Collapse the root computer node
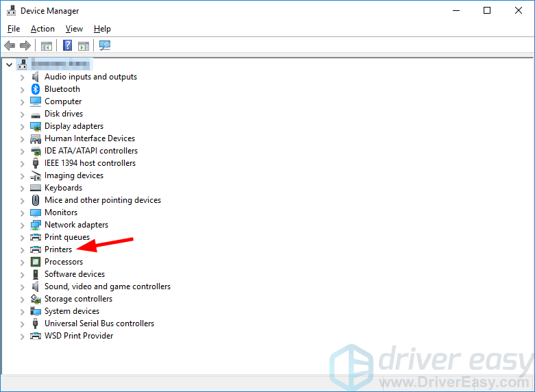 pos(9,64)
